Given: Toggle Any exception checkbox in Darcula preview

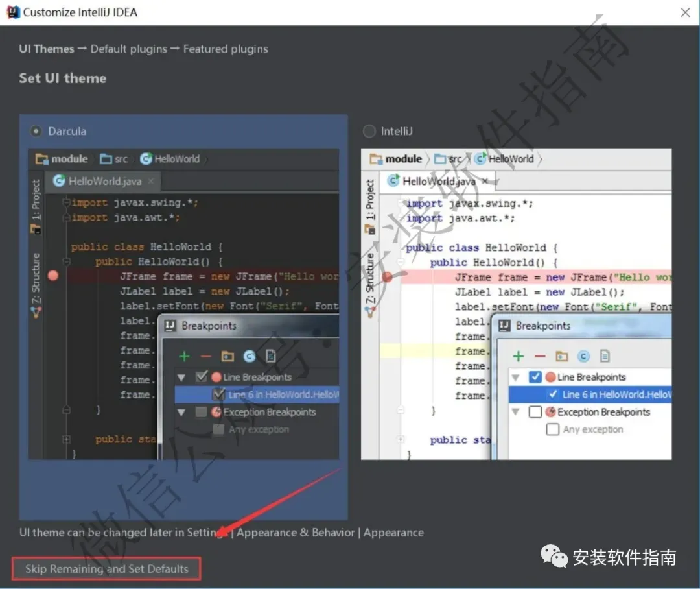Looking at the screenshot, I should [219, 429].
